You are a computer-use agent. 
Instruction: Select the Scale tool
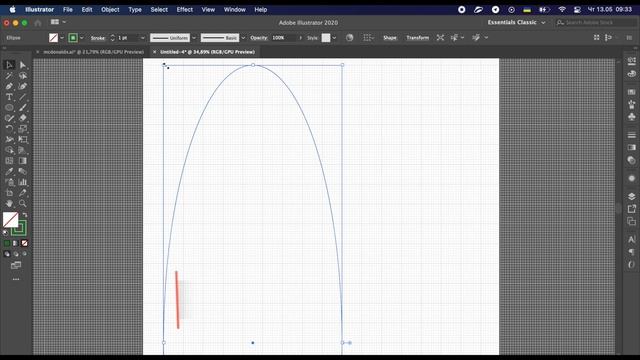(23, 129)
